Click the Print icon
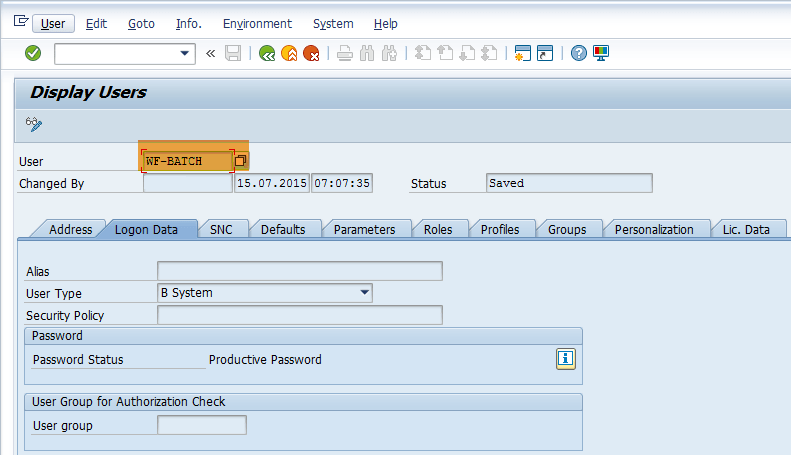The image size is (791, 455). click(x=345, y=53)
